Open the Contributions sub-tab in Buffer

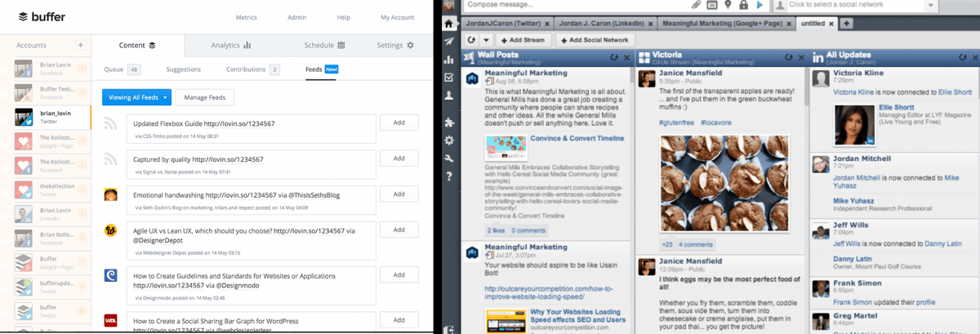point(253,70)
